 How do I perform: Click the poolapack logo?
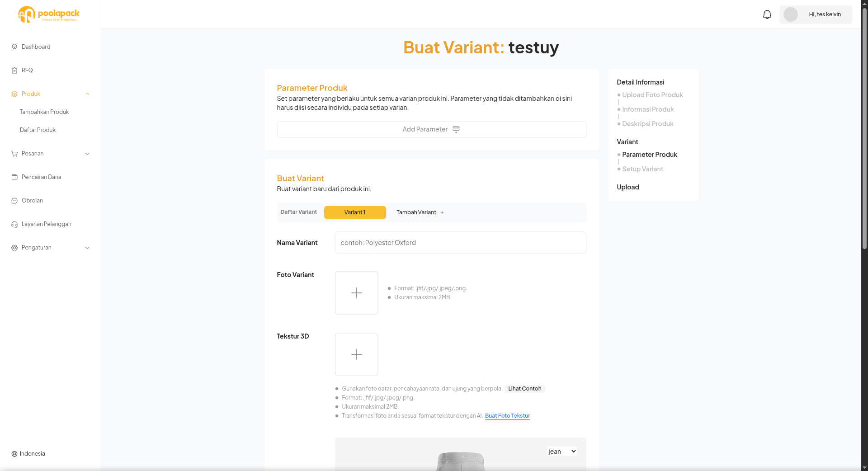tap(49, 14)
